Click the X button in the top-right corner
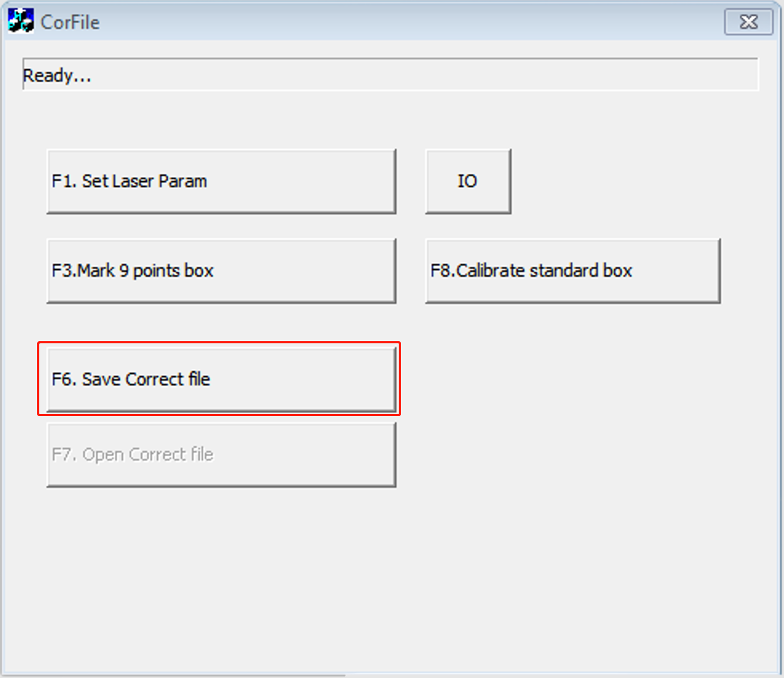Image resolution: width=784 pixels, height=678 pixels. (x=748, y=22)
